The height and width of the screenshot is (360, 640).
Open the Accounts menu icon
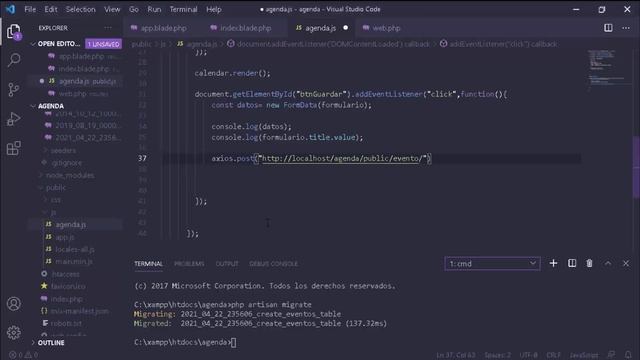point(13,304)
